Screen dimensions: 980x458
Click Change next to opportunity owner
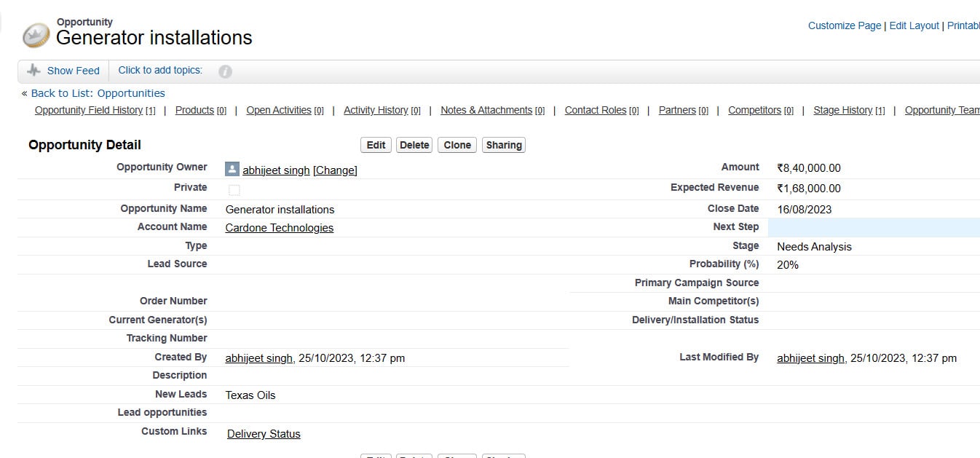335,170
